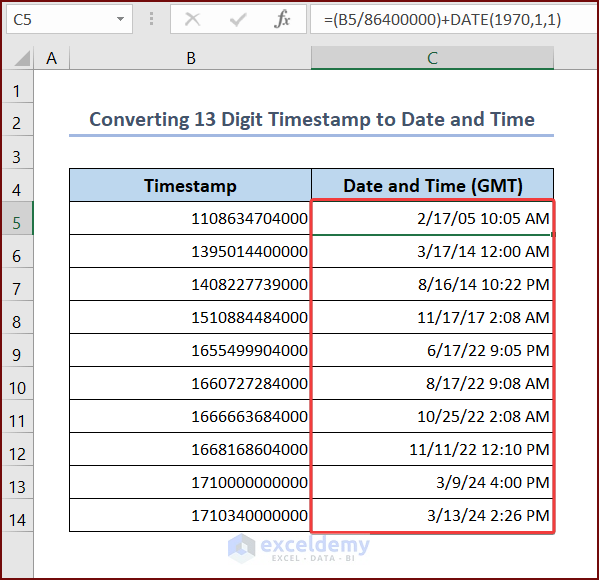Select cell with 1666663684000

coord(190,416)
